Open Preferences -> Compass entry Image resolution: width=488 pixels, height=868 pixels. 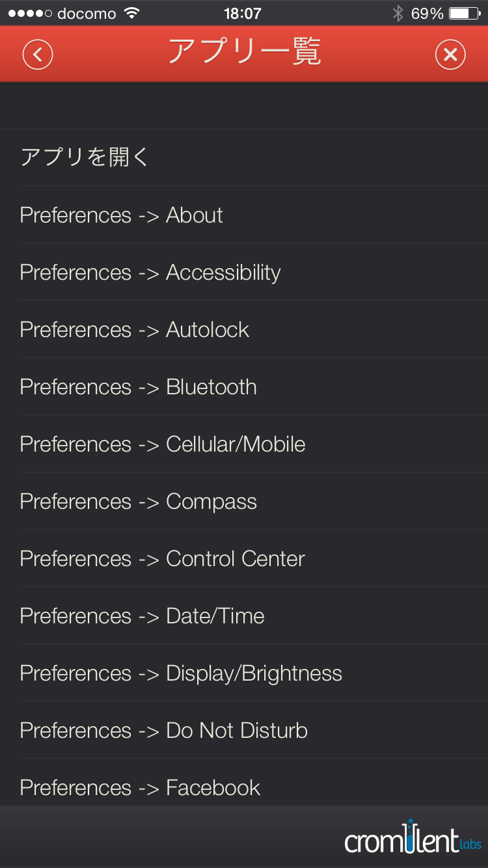[139, 501]
